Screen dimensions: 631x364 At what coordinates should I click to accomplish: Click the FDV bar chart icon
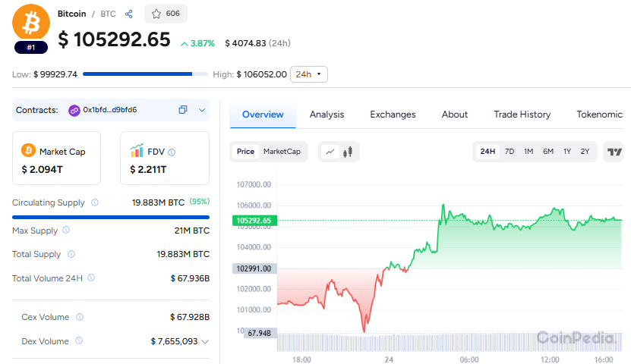[x=137, y=151]
